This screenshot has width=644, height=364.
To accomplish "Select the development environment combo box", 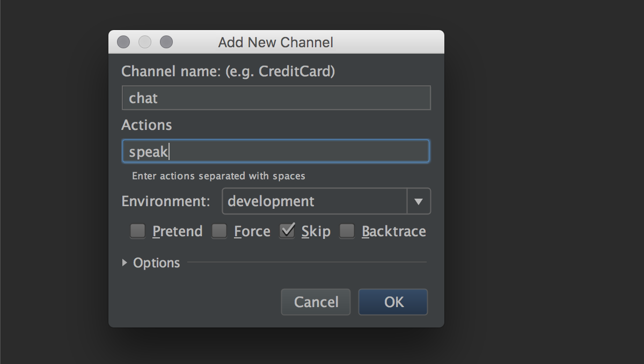I will 326,201.
